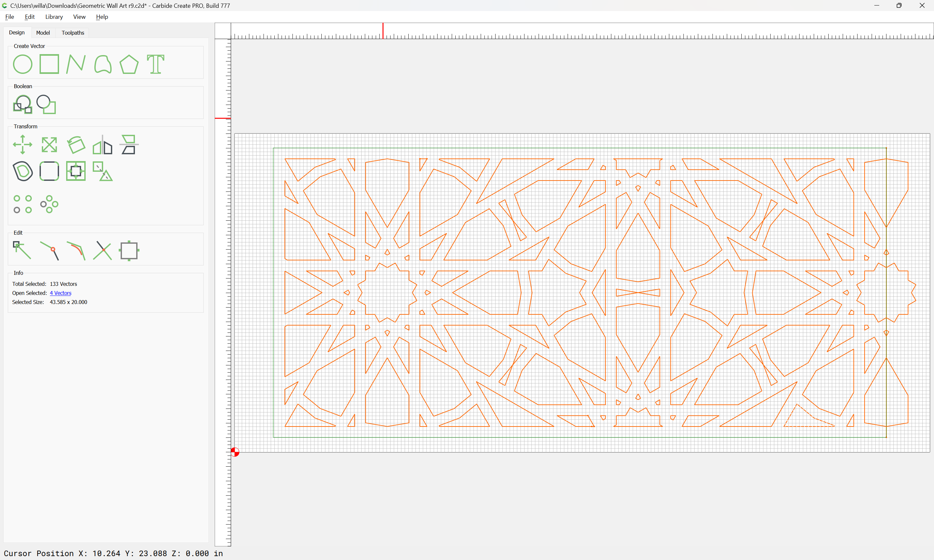934x560 pixels.
Task: Switch to the Model tab
Action: pos(43,33)
